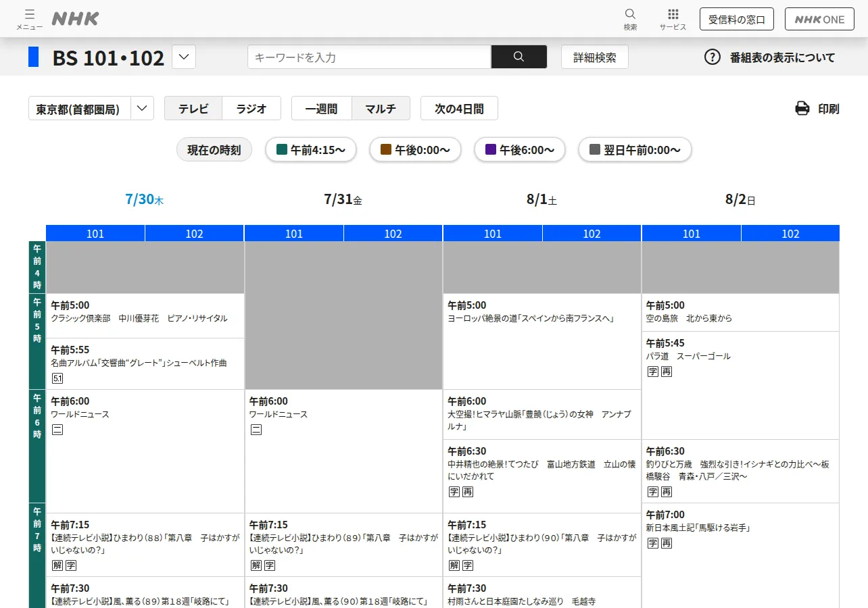This screenshot has height=608, width=868.
Task: Open 名曲アルバム「交響曲"グレート"」 program
Action: tap(139, 363)
